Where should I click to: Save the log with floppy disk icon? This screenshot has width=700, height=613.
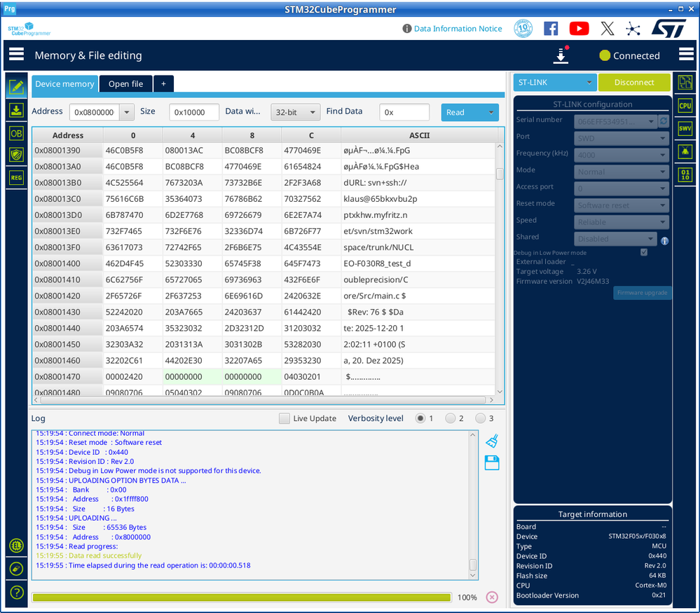(x=492, y=462)
